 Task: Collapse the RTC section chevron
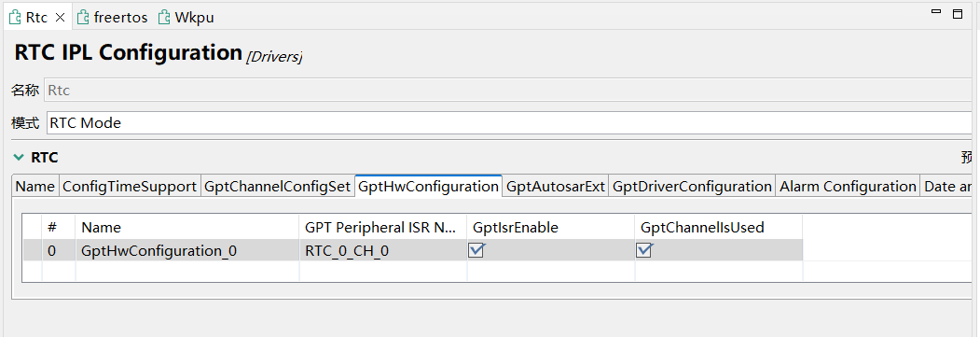[x=19, y=158]
